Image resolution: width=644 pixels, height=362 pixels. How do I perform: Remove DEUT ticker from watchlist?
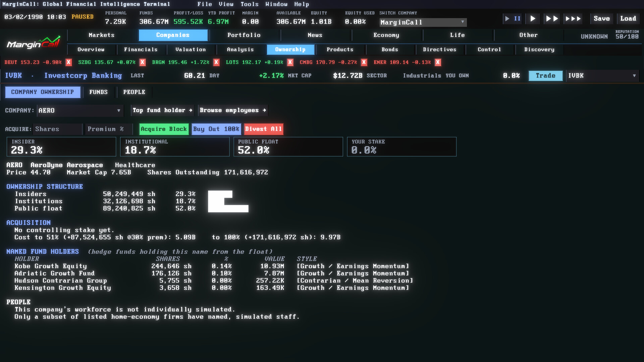[68, 62]
